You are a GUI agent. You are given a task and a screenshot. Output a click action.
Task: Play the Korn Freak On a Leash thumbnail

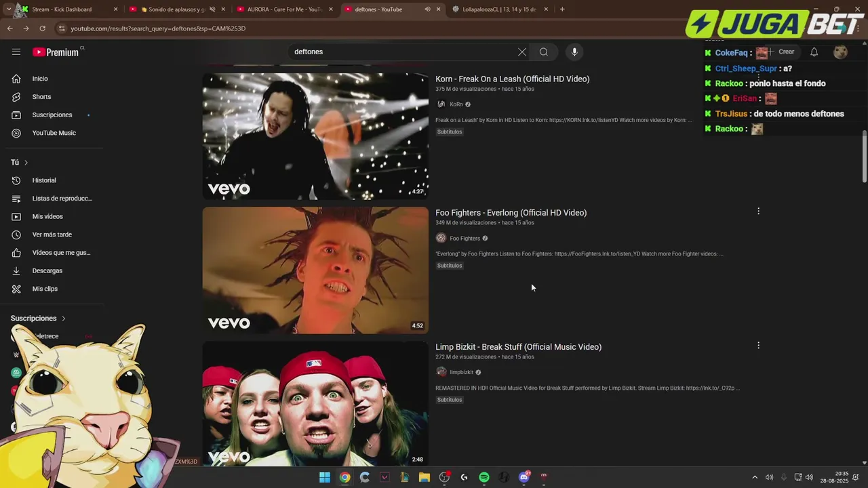click(x=315, y=136)
